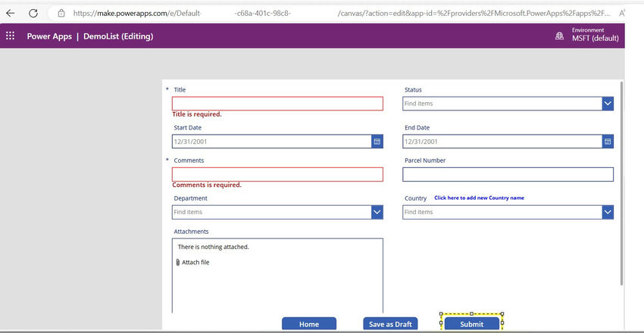Click MSFT (default) environment selector
The image size is (644, 333).
click(595, 39)
